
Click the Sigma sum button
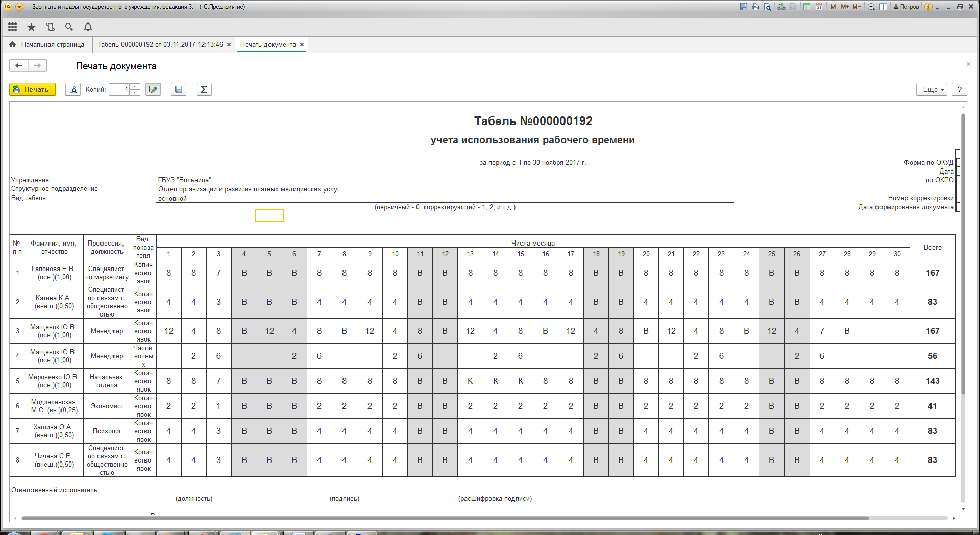coord(204,90)
